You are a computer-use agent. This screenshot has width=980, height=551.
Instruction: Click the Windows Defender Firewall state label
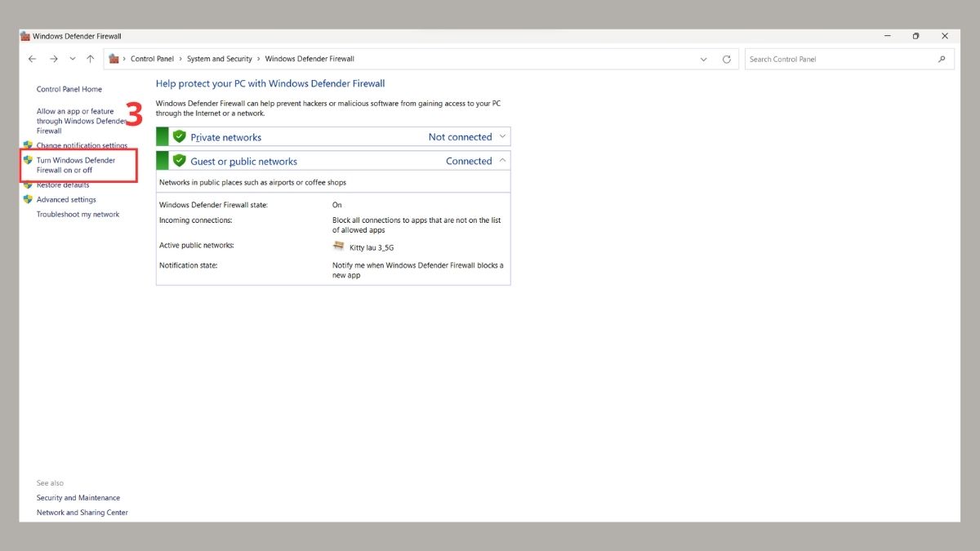[x=213, y=205]
